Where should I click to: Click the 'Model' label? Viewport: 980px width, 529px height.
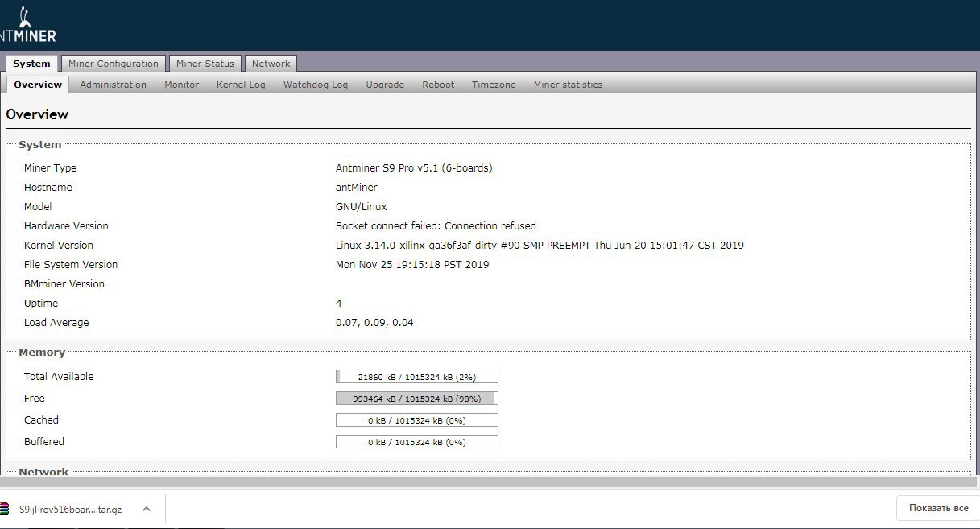tap(38, 207)
